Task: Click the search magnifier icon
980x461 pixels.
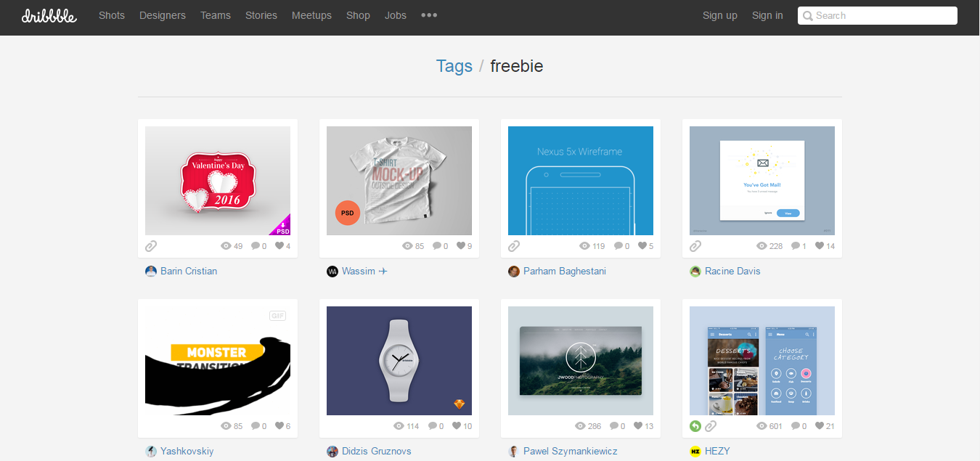Action: point(807,15)
